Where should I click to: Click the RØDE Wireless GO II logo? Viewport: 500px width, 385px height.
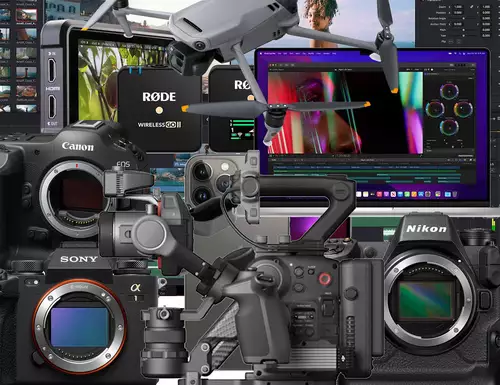coord(159,97)
